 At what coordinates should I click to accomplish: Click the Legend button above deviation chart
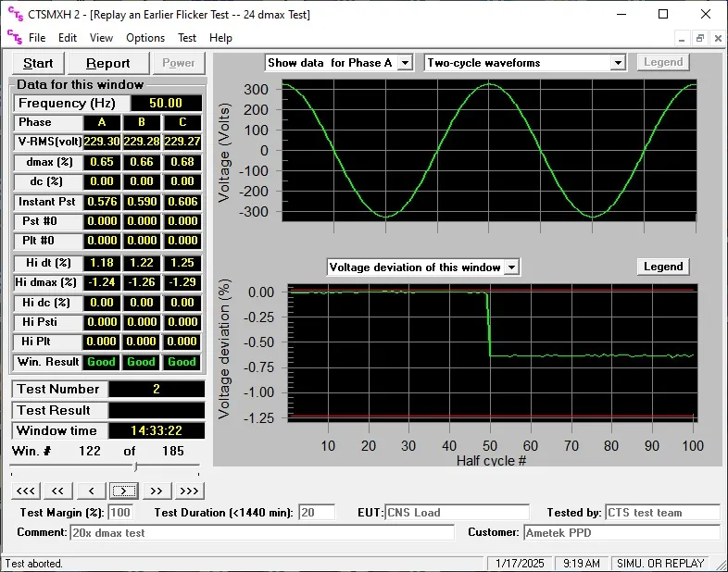pyautogui.click(x=663, y=267)
